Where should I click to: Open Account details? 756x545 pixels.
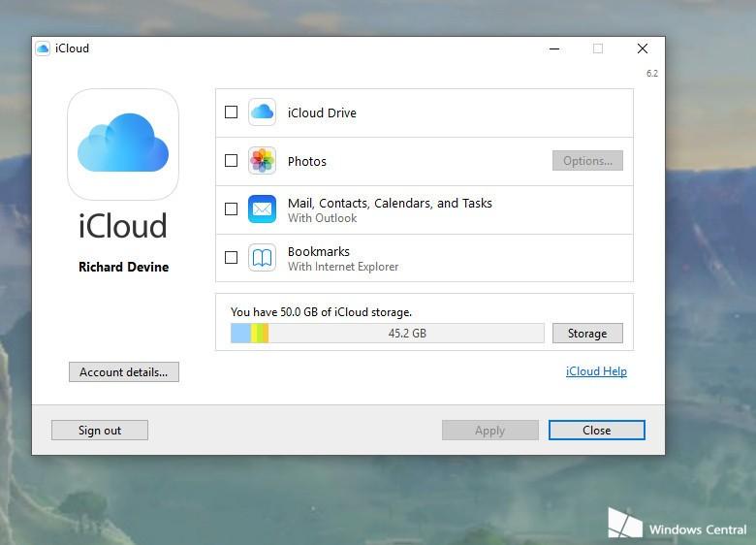[x=124, y=371]
